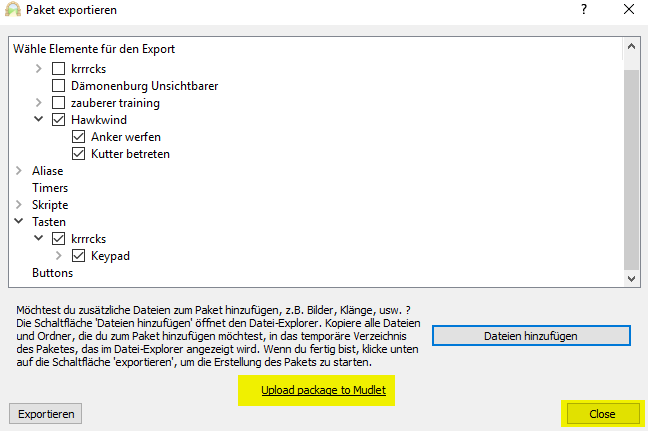Select the Buttons tree item
The width and height of the screenshot is (648, 431).
pyautogui.click(x=52, y=273)
